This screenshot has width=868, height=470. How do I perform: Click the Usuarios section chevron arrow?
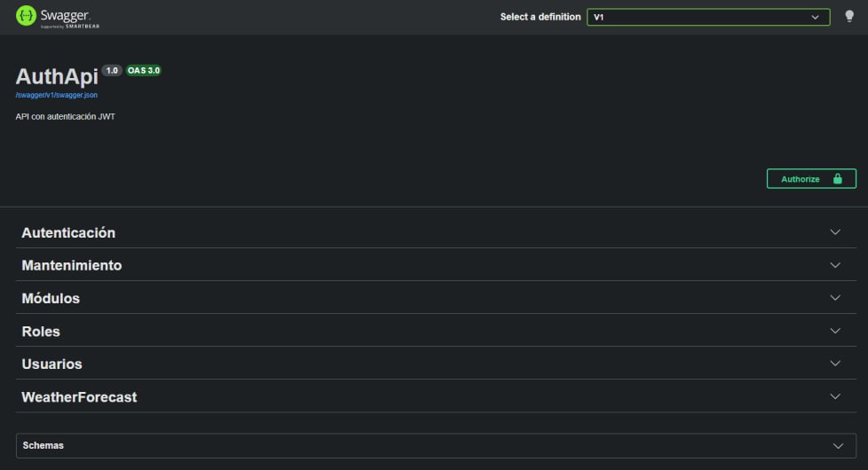pos(834,364)
